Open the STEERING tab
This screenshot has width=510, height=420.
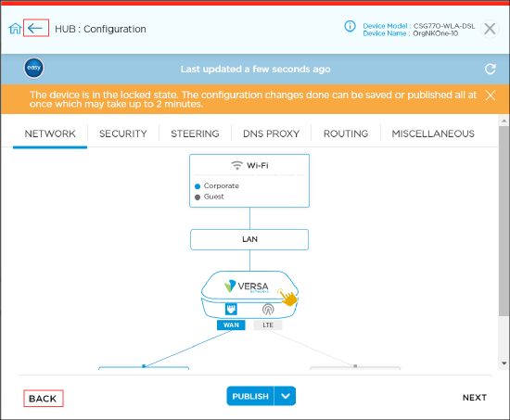point(195,134)
